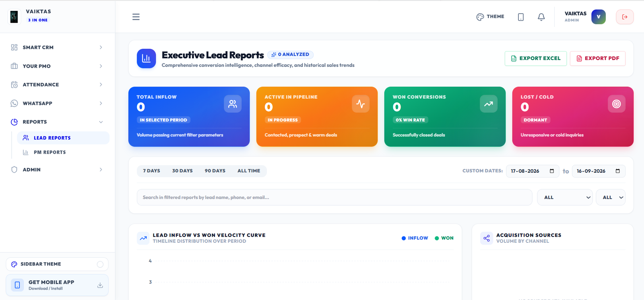Click the trending arrow icon on Won Conversions card
Screen dimensions: 644x300
489,104
